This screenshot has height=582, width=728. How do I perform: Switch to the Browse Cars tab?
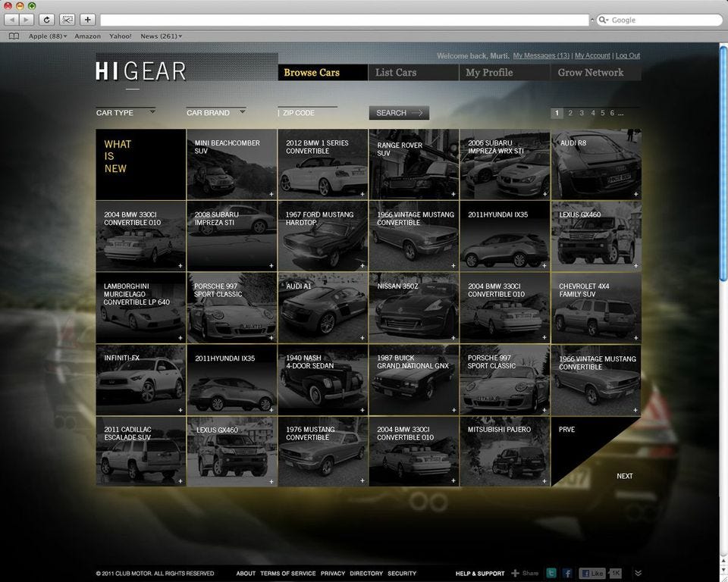pos(323,73)
